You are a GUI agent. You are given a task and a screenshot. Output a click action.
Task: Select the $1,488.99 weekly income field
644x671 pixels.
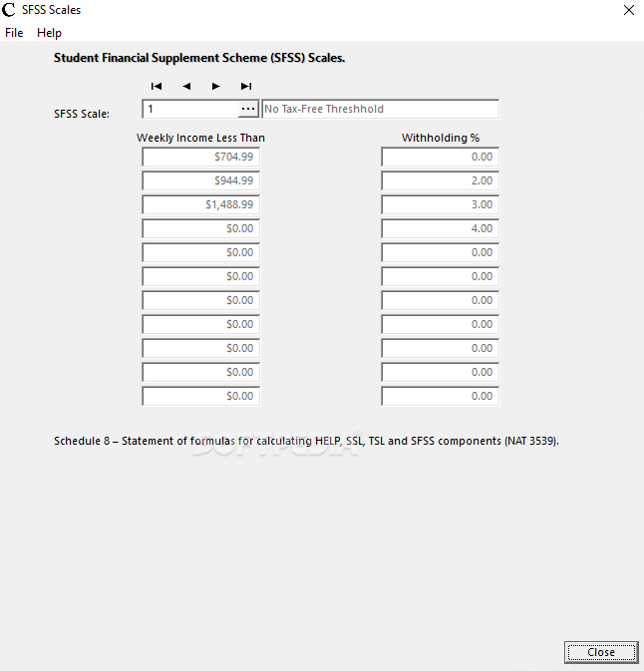coord(200,204)
